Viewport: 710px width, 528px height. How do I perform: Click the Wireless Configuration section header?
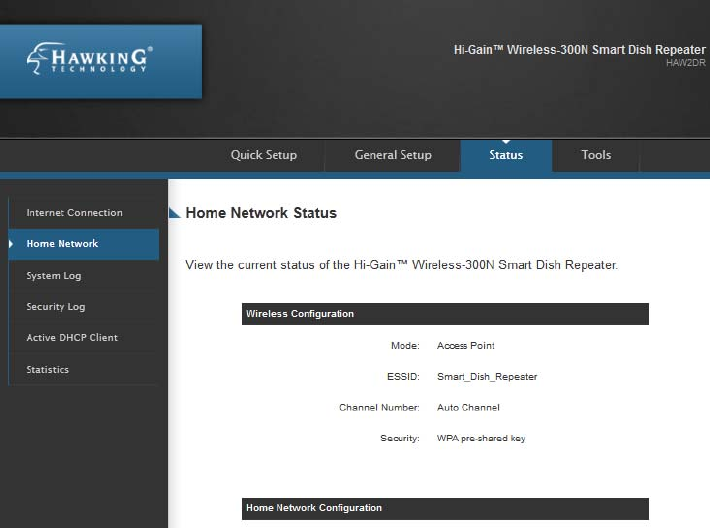pyautogui.click(x=445, y=314)
